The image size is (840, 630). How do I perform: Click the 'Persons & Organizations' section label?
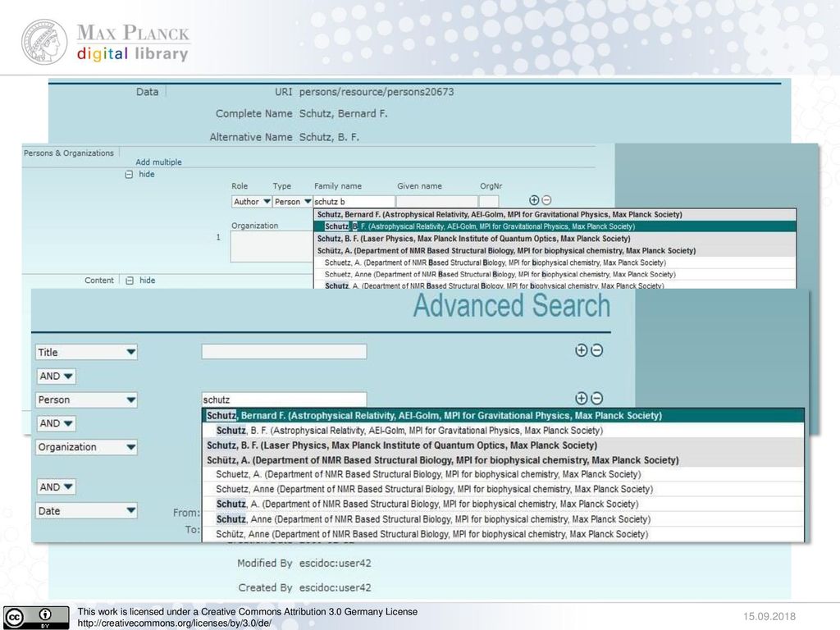69,153
